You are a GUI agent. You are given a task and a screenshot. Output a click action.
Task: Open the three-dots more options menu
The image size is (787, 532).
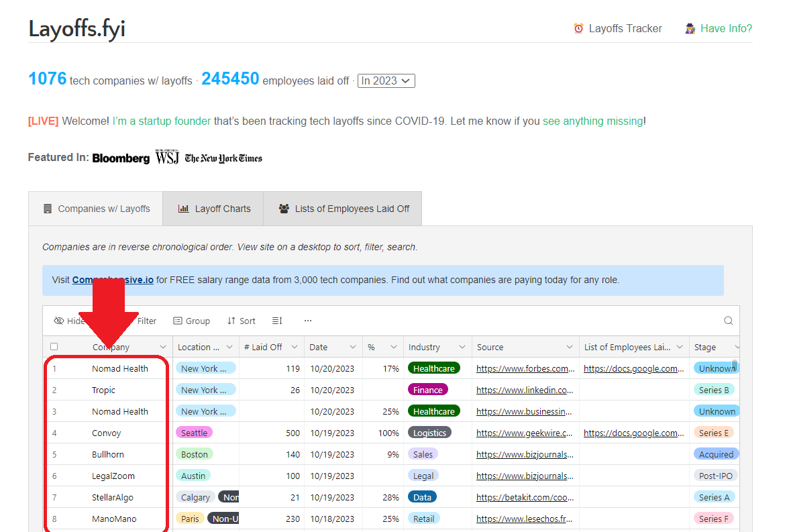click(308, 321)
